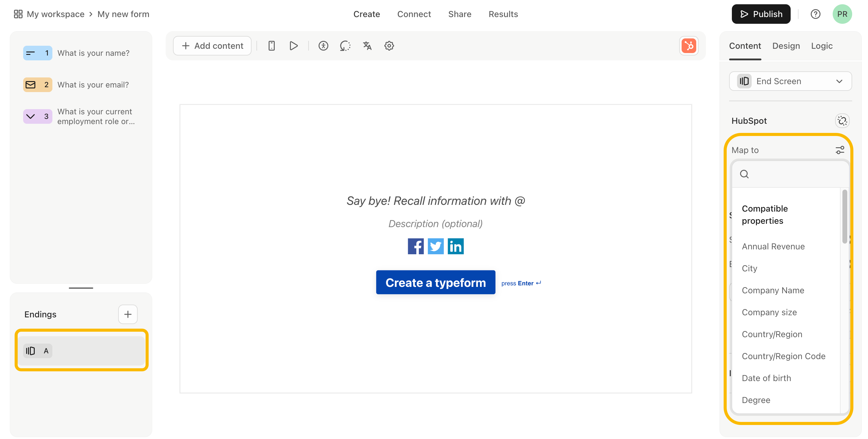Choose Annual Revenue property

coord(773,247)
